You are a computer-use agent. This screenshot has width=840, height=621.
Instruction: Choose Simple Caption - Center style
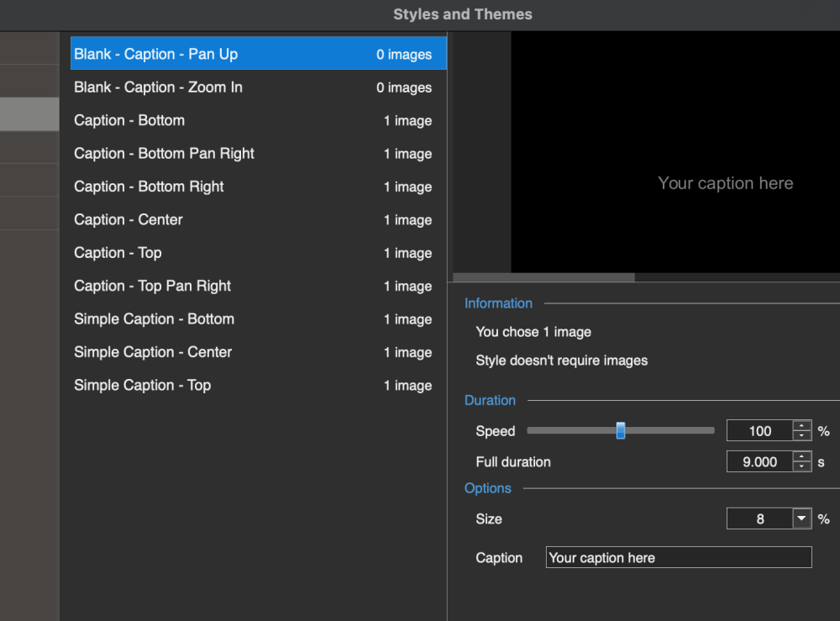[x=252, y=352]
